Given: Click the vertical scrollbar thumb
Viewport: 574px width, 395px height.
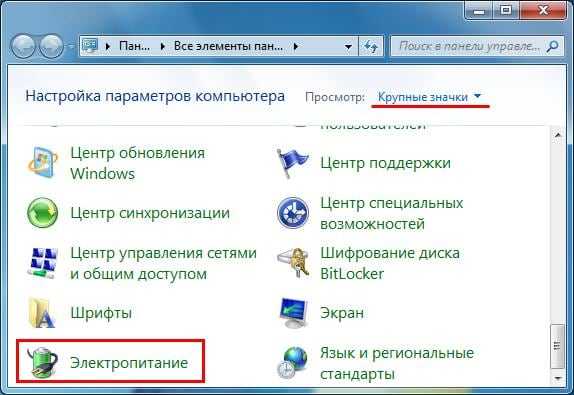Looking at the screenshot, I should 558,346.
